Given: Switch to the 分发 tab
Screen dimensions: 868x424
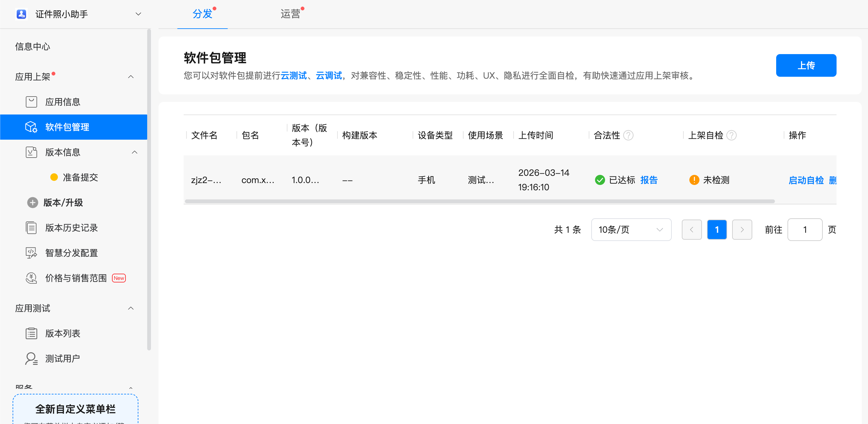Looking at the screenshot, I should click(203, 14).
